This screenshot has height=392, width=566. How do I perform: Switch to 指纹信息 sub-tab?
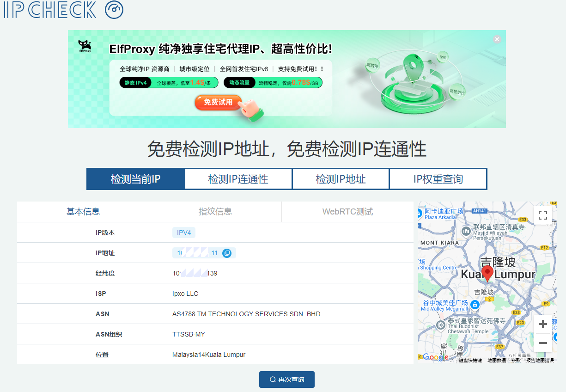click(215, 212)
